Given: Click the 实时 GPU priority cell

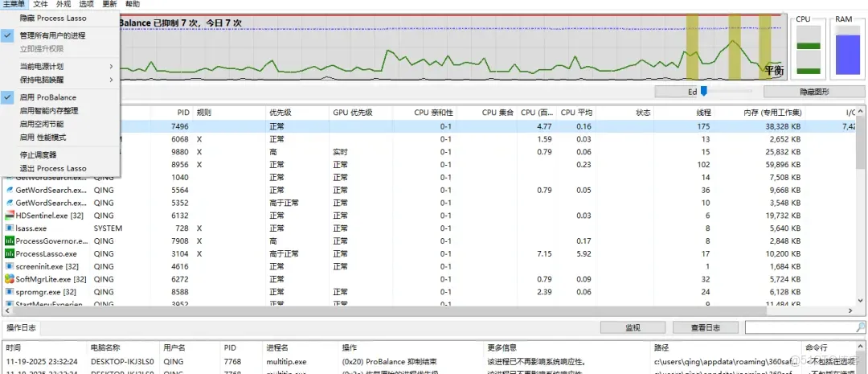Looking at the screenshot, I should click(340, 152).
